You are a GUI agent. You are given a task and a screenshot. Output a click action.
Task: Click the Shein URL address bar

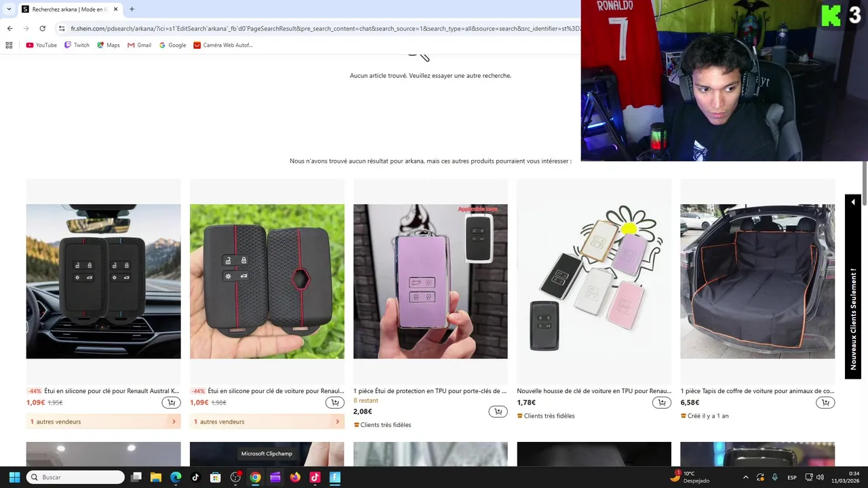pos(325,28)
